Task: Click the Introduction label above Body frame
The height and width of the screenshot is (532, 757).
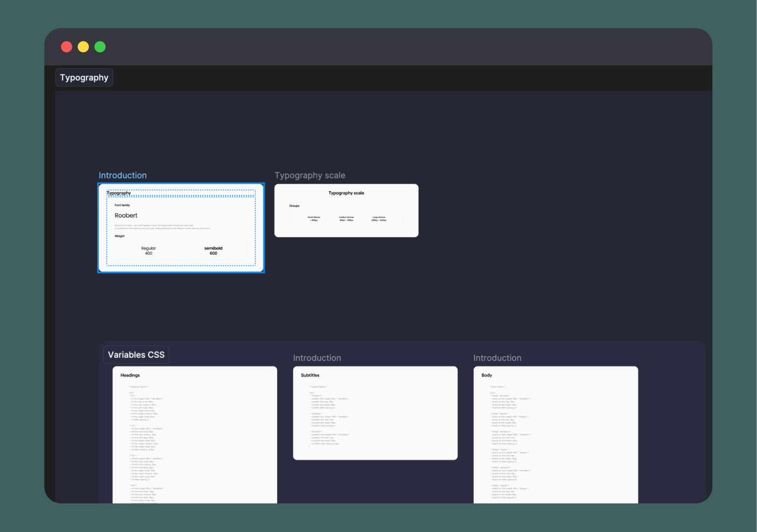Action: click(498, 358)
